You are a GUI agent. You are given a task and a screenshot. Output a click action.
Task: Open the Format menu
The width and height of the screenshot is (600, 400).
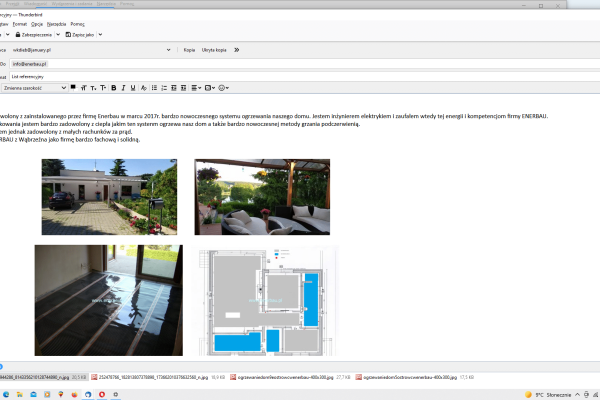[x=20, y=24]
